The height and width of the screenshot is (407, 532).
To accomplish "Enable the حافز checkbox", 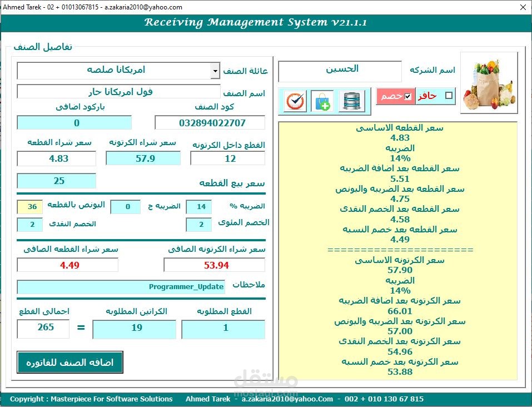I will (449, 96).
